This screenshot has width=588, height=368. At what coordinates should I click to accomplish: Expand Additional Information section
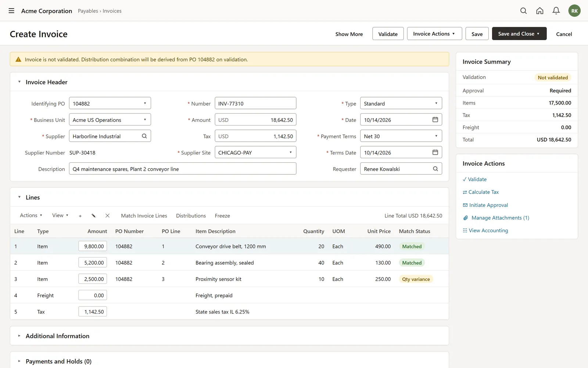[19, 336]
